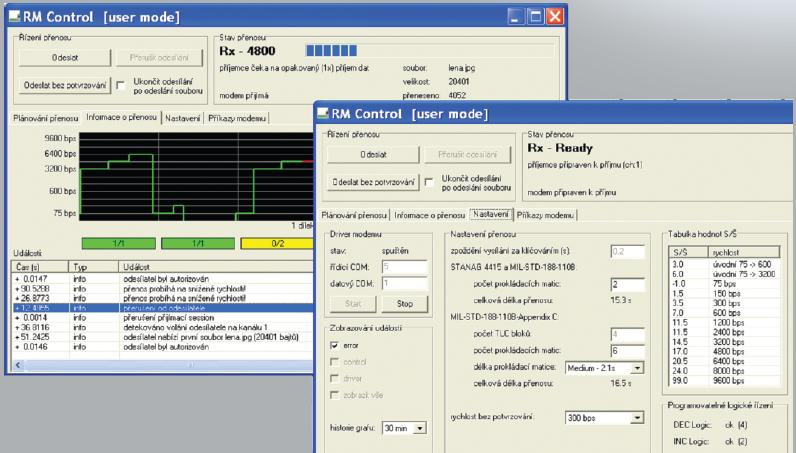Select table row 4800 bps

pos(725,351)
